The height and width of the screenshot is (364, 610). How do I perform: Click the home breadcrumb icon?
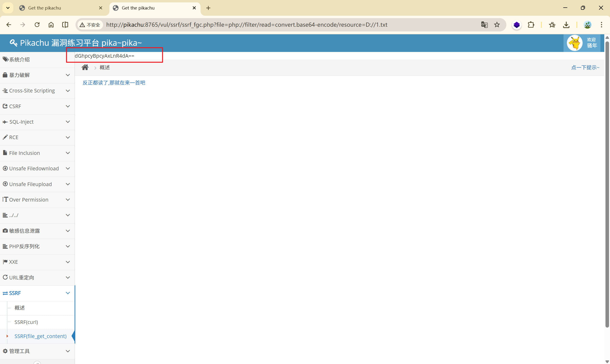[x=85, y=67]
